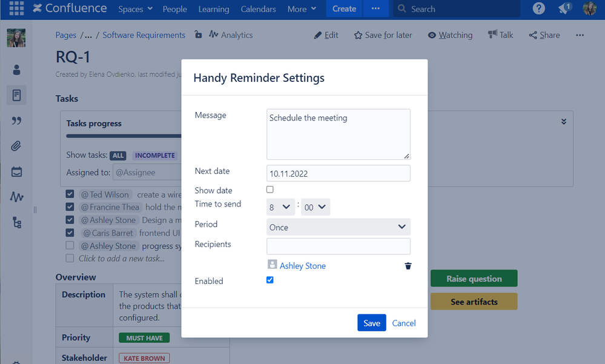Focus the Search box

tap(457, 8)
